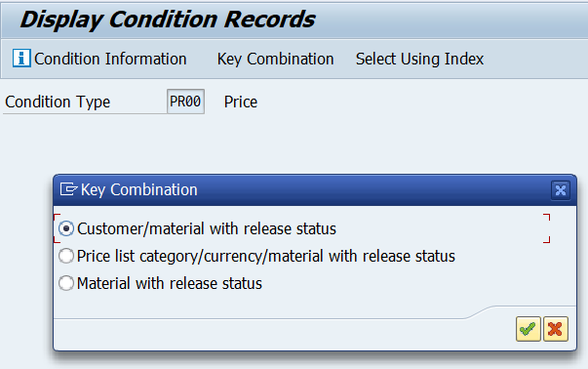The image size is (588, 369).
Task: Click the Condition Type field label
Action: 58,102
